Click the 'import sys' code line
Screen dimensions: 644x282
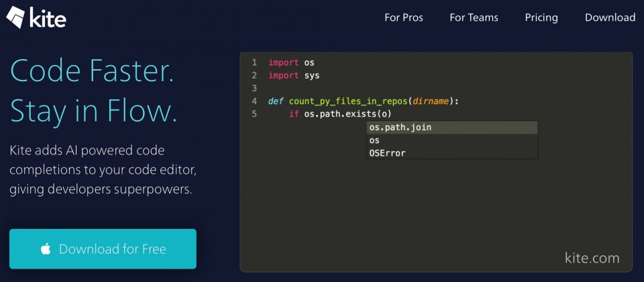294,76
